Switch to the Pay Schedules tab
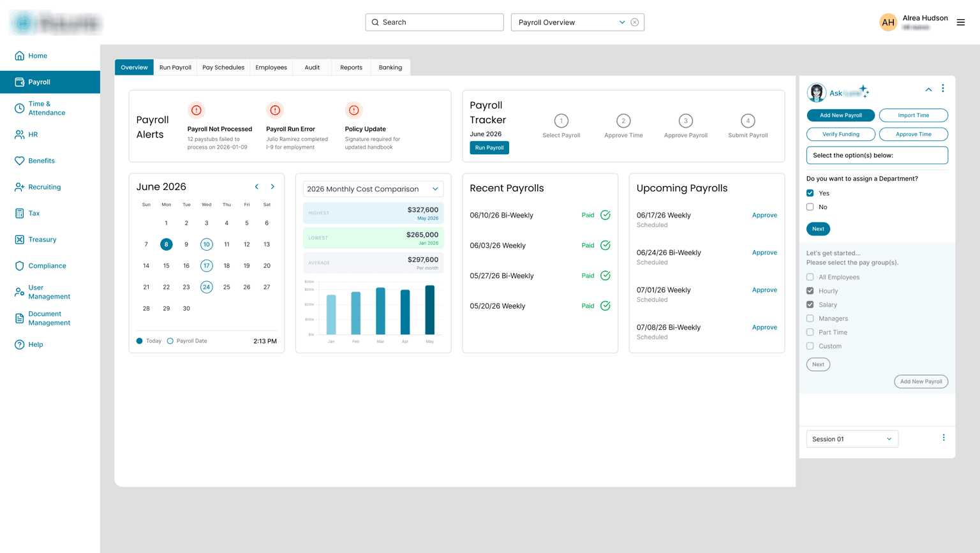Image resolution: width=980 pixels, height=553 pixels. [223, 68]
